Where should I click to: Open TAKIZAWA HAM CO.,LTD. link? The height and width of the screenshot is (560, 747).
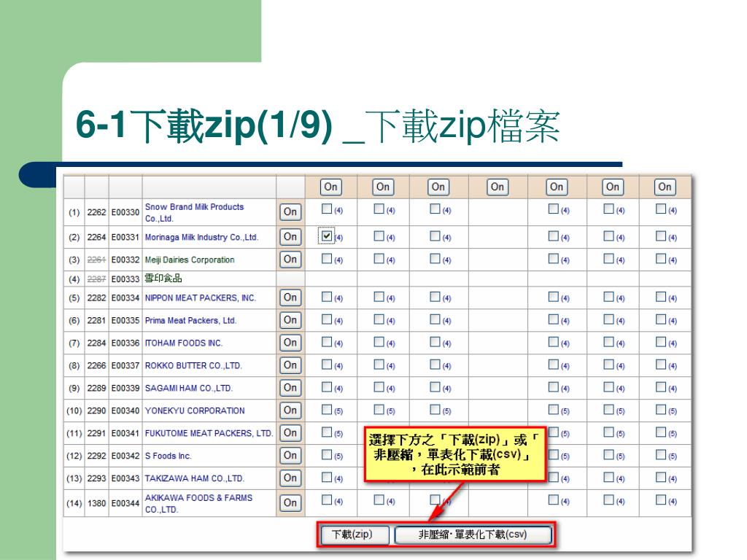pos(194,478)
